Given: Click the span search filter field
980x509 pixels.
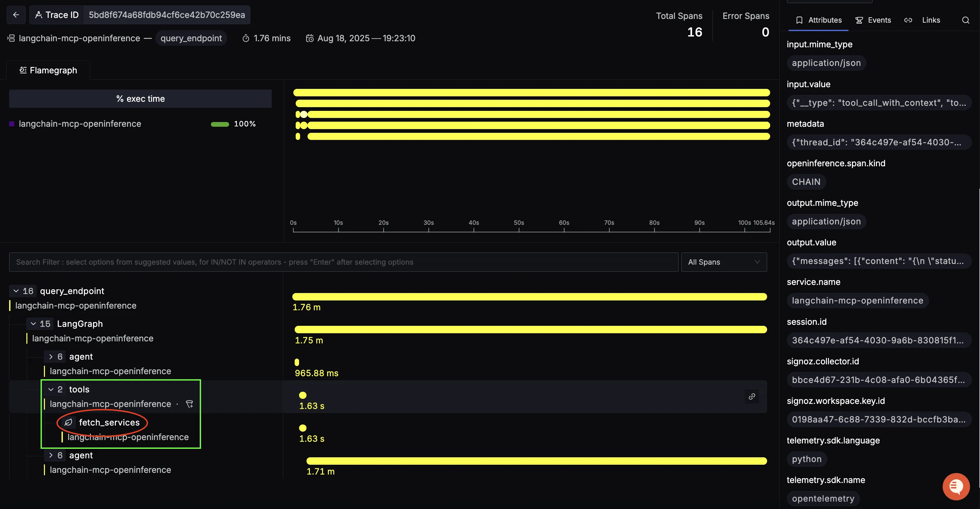Looking at the screenshot, I should [343, 262].
